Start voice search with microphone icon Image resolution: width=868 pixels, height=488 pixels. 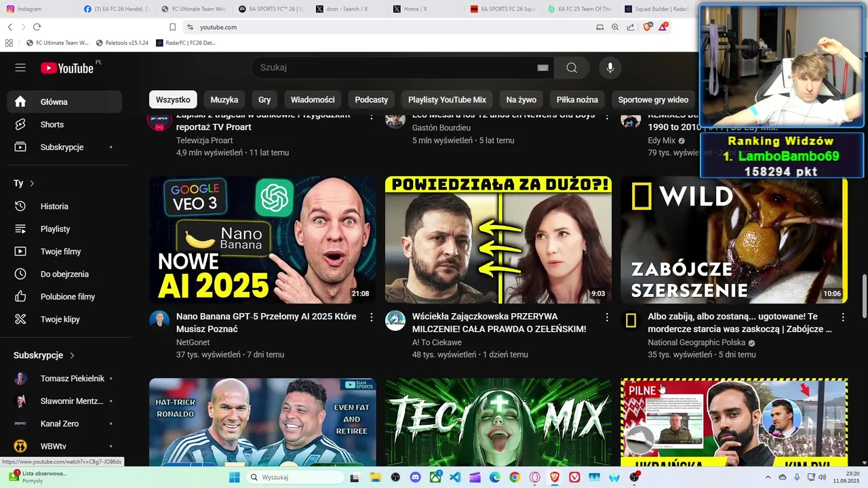pyautogui.click(x=610, y=68)
